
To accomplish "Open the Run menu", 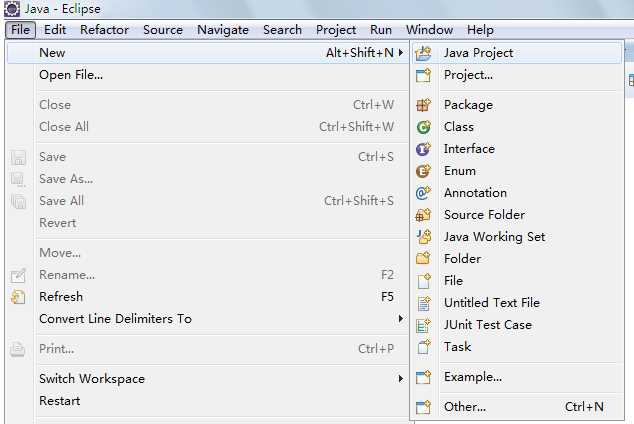I will click(x=381, y=30).
